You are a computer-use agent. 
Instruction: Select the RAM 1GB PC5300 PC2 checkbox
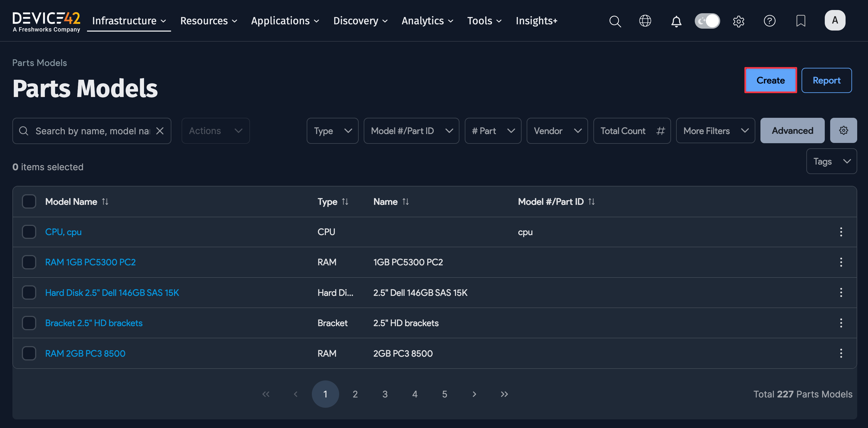tap(29, 262)
